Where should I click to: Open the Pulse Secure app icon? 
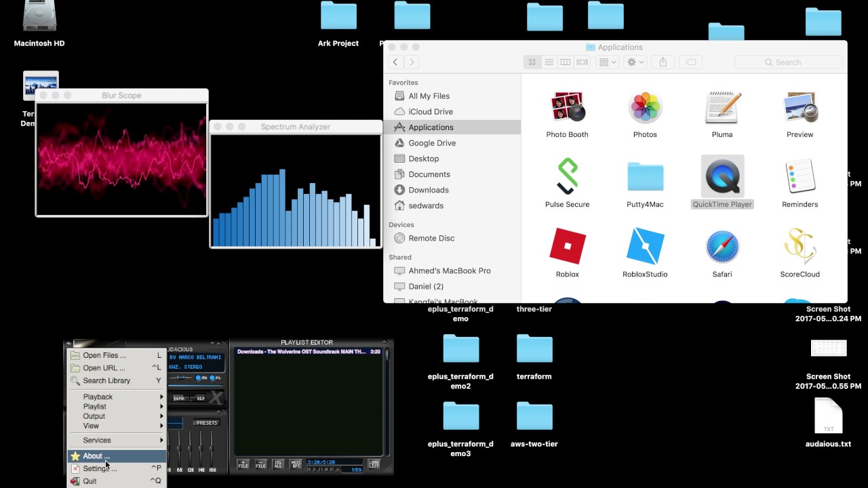pos(568,176)
